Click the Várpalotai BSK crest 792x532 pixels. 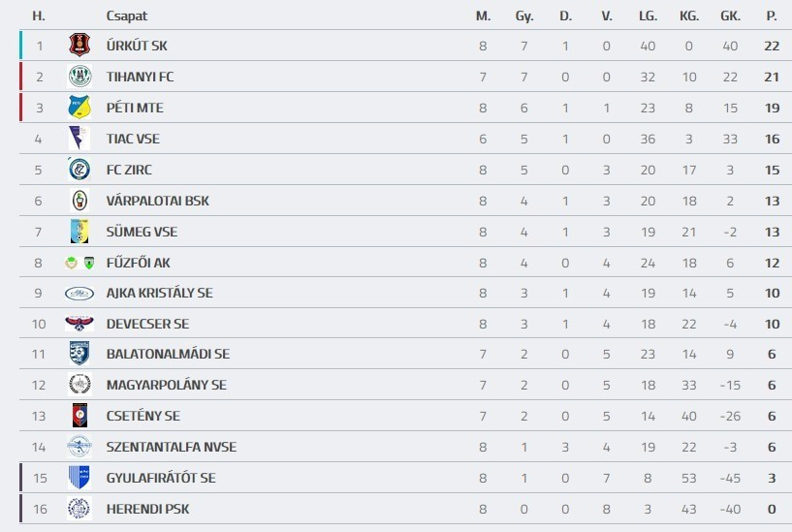pos(79,201)
